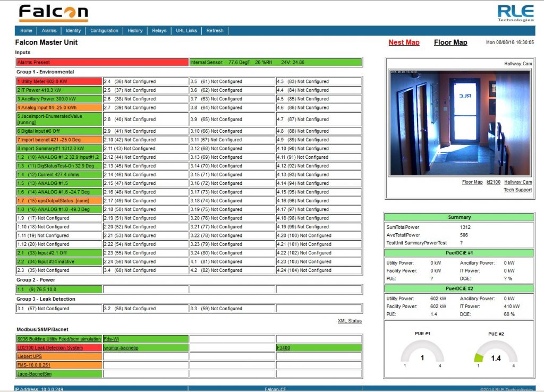Viewport: 544px width, 392px height.
Task: Open LD2100 Leak Detection System device
Action: pyautogui.click(x=50, y=348)
